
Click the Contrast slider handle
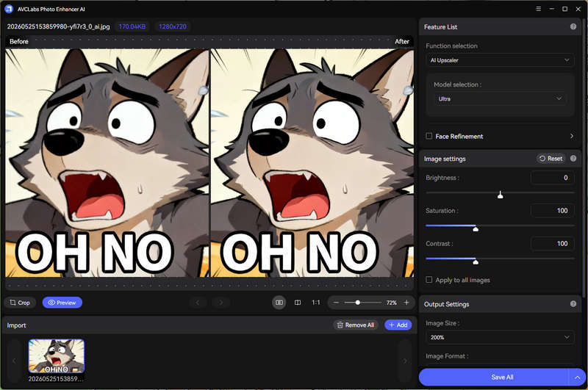coord(476,261)
